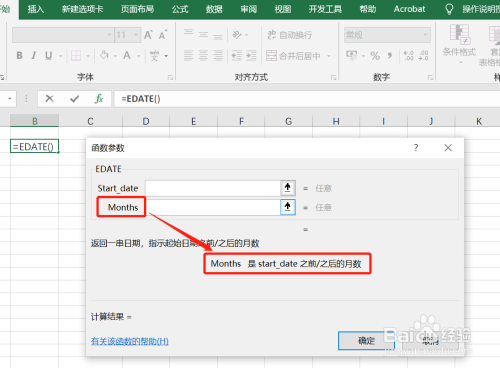
Task: Click the accounting currency format icon
Action: pos(352,55)
